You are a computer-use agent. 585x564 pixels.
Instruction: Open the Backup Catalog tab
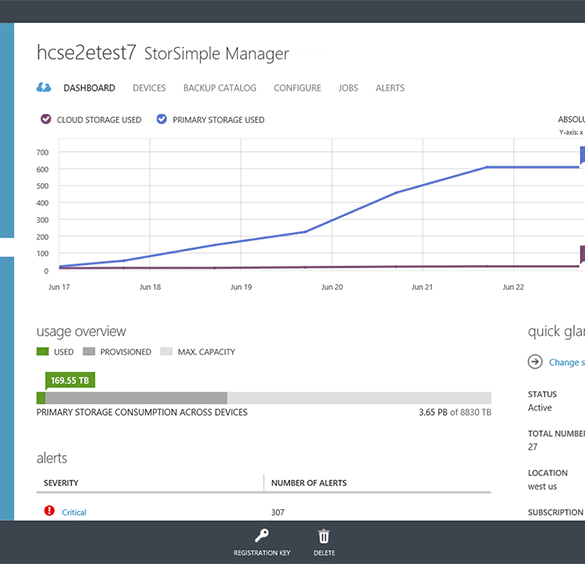tap(220, 88)
